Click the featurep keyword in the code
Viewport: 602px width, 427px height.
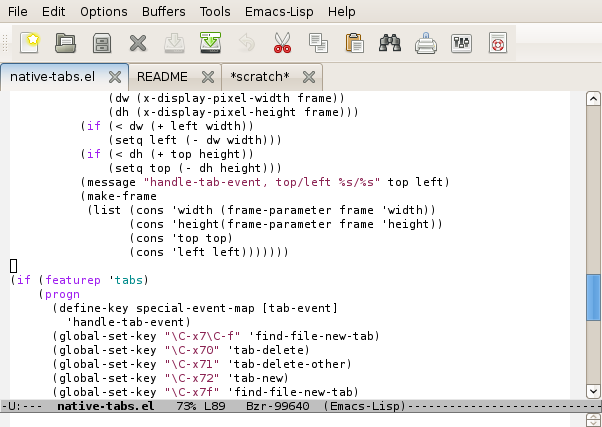[73, 280]
